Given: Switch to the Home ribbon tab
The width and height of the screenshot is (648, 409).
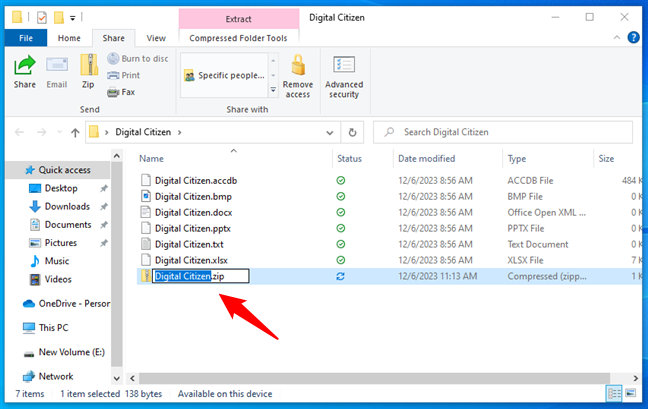Looking at the screenshot, I should click(x=69, y=38).
